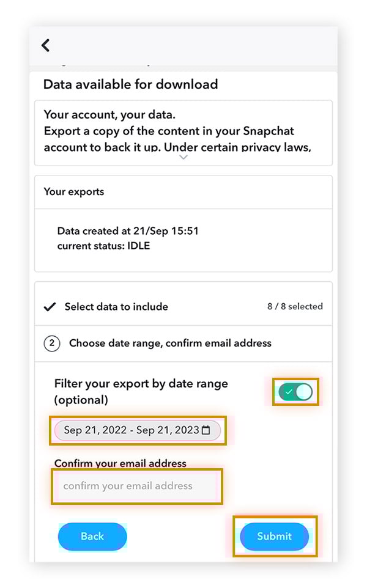
Task: Click the export entry created at 21/Sep 15:51
Action: 130,231
